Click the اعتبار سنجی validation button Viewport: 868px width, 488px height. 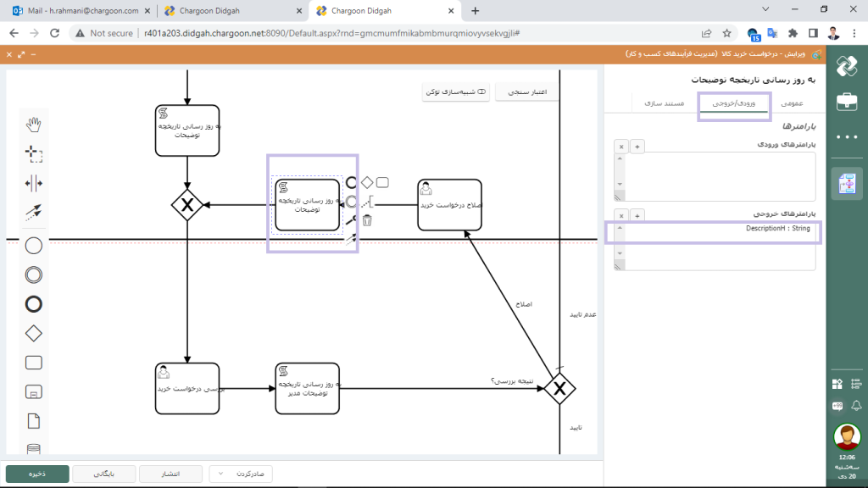[527, 91]
